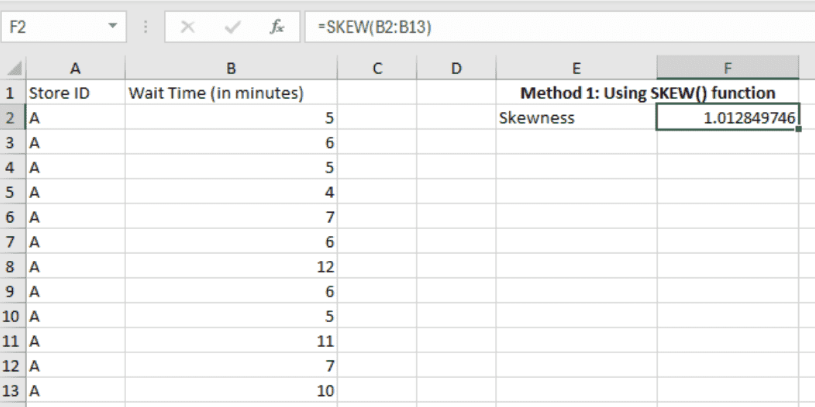Click the Method 1: Using SKEW() function cell
The height and width of the screenshot is (407, 815).
648,93
